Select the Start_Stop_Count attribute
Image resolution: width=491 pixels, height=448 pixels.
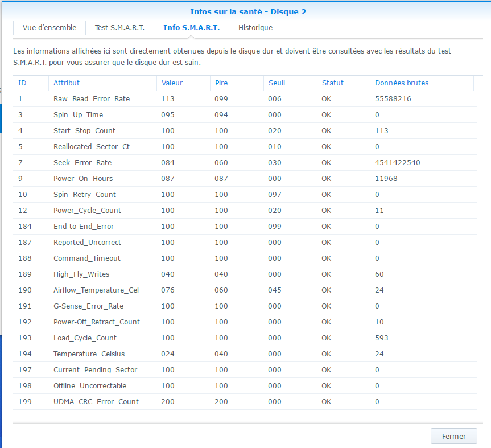[x=84, y=131]
